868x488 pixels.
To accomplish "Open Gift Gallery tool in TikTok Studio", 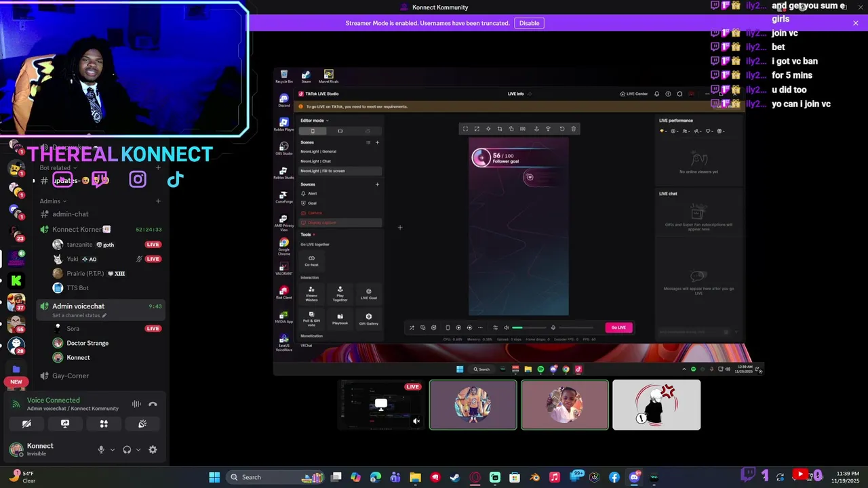I will [x=369, y=319].
